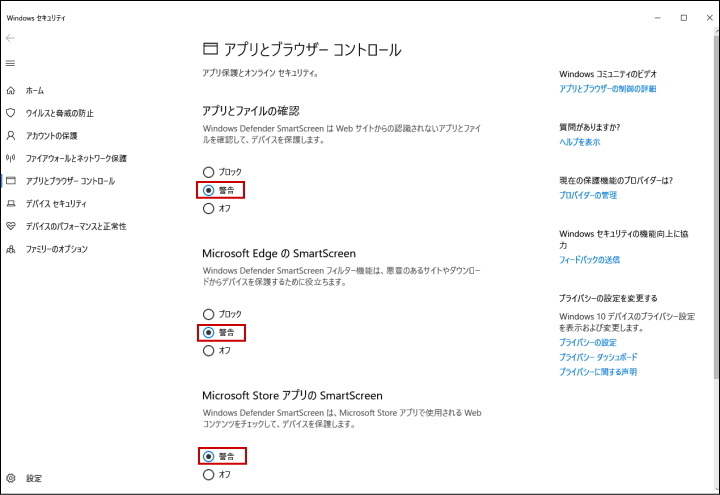This screenshot has width=720, height=495.
Task: Click the family options icon
Action: pos(11,249)
